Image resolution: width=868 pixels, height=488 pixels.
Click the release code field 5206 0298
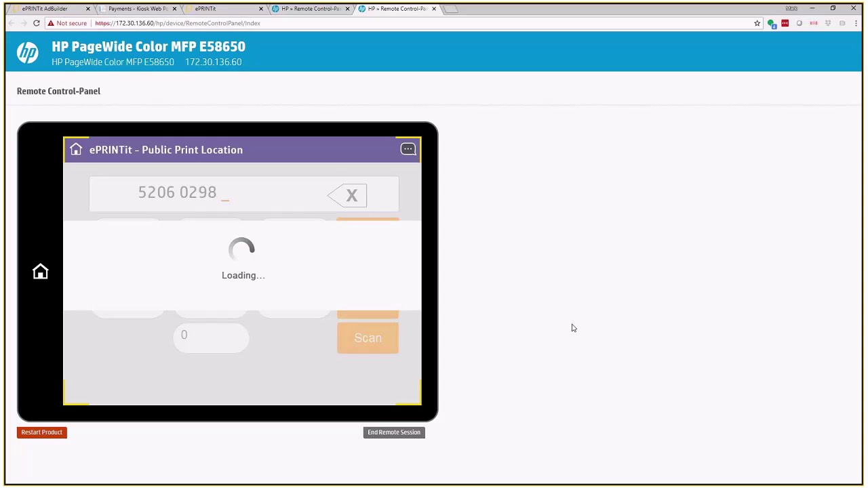point(244,194)
